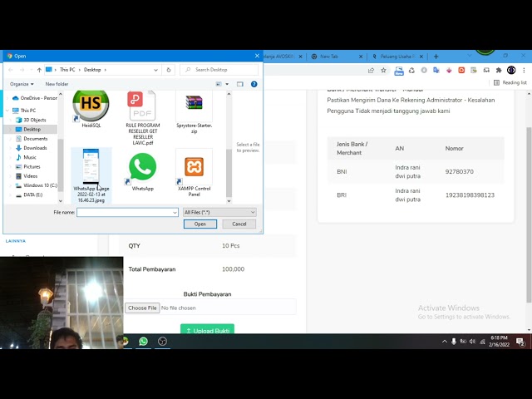Screen dimensions: 532x399
Task: Bookmark this page star icon
Action: pyautogui.click(x=383, y=70)
